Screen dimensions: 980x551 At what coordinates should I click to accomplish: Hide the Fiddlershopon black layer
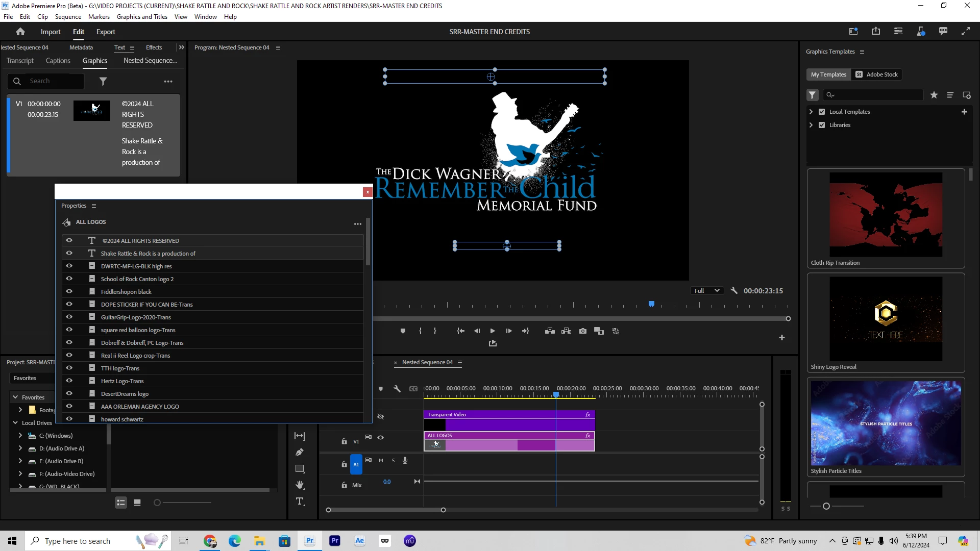(x=69, y=291)
